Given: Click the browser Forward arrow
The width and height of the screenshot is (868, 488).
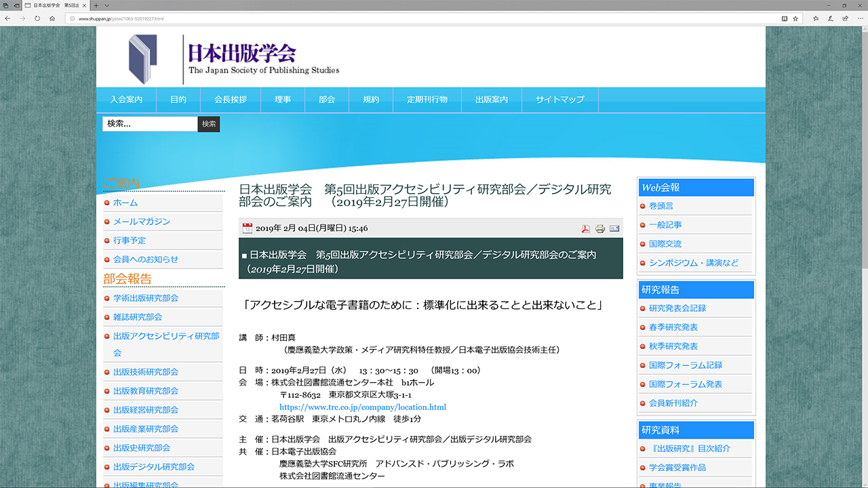Looking at the screenshot, I should point(22,18).
